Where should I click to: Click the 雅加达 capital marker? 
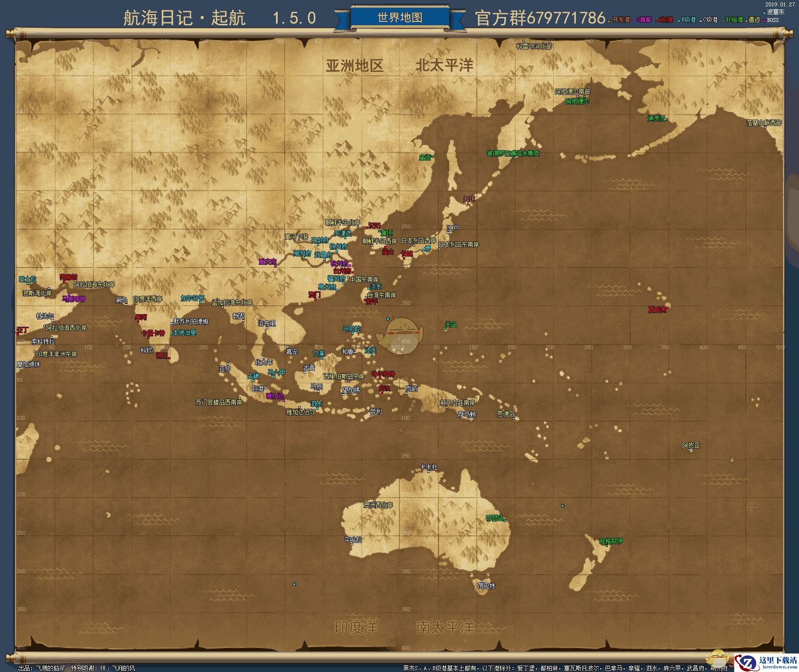[x=275, y=396]
